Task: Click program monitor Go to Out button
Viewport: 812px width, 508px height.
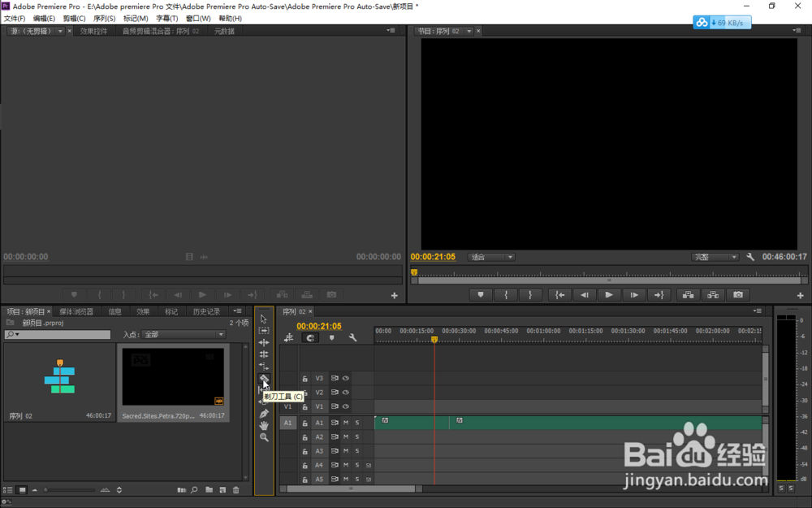Action: [x=659, y=295]
